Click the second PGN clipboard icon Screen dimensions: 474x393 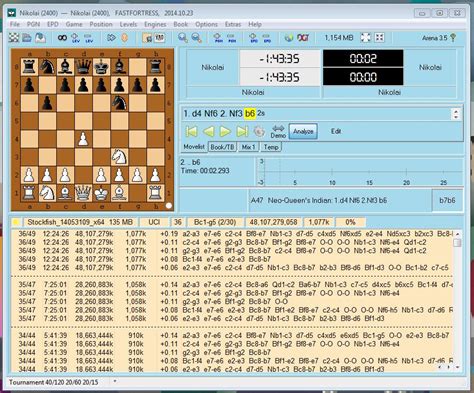coord(232,38)
